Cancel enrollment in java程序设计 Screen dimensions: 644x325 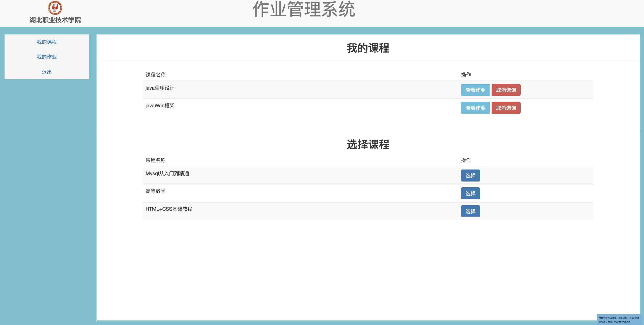[506, 90]
